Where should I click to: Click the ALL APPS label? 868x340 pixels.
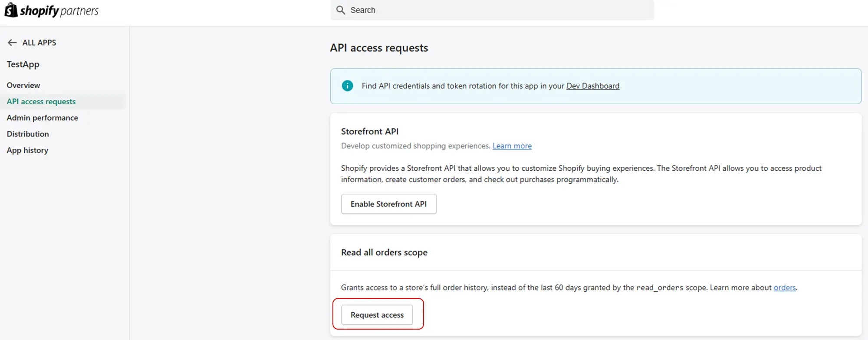click(x=39, y=43)
